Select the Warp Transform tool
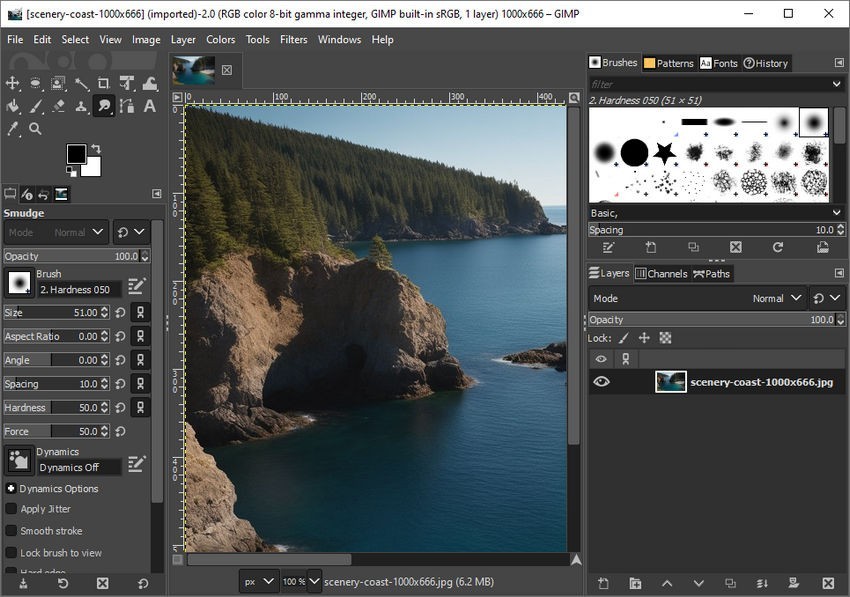850x597 pixels. [150, 83]
